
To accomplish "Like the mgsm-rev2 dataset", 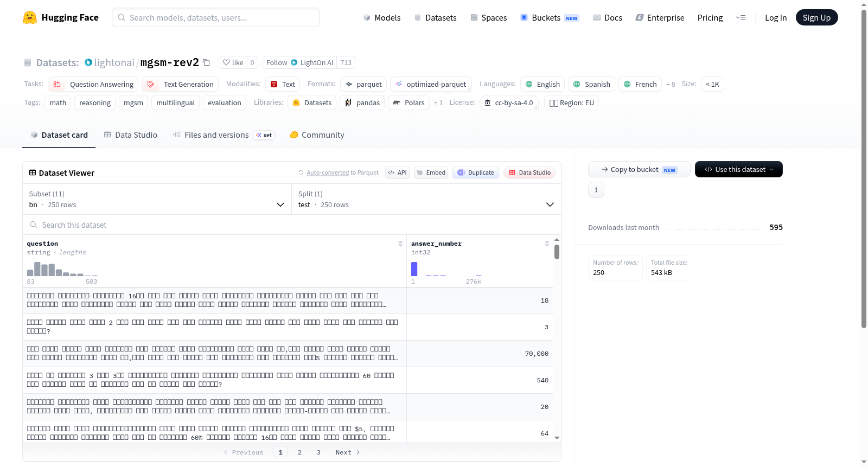I will point(233,62).
